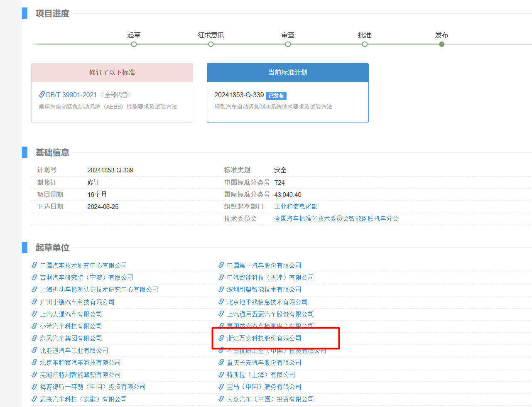The height and width of the screenshot is (407, 532).
Task: Click chain icon next to 中国第一汽车股份有限公司
Action: click(x=221, y=265)
